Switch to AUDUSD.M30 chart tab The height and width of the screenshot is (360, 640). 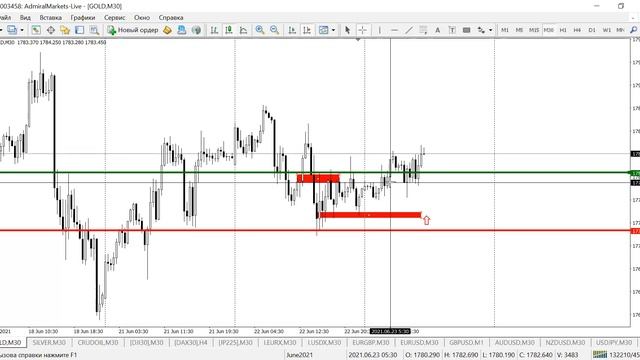point(514,342)
